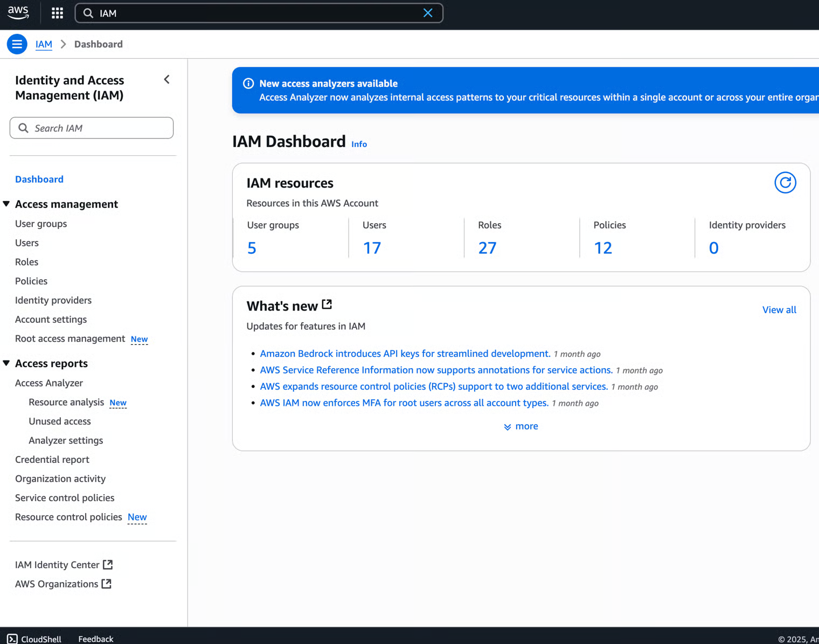Image resolution: width=819 pixels, height=644 pixels.
Task: Open CloudShell terminal icon in footer
Action: [x=12, y=639]
